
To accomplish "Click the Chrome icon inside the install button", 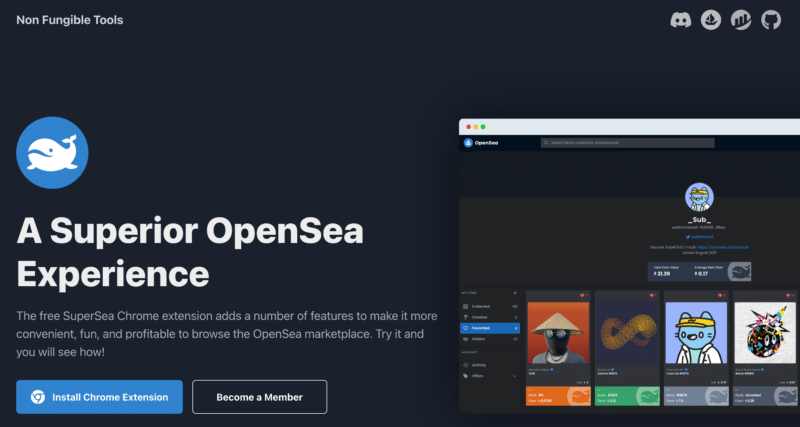I will coord(38,397).
